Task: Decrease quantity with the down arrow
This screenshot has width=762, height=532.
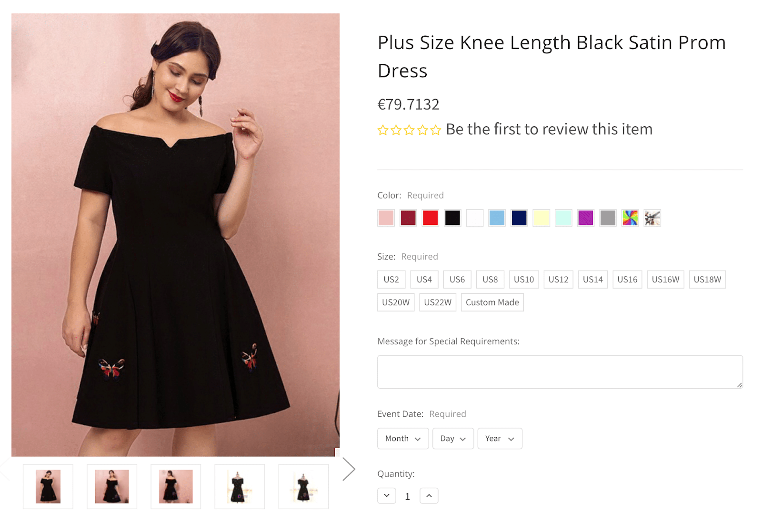Action: tap(387, 496)
